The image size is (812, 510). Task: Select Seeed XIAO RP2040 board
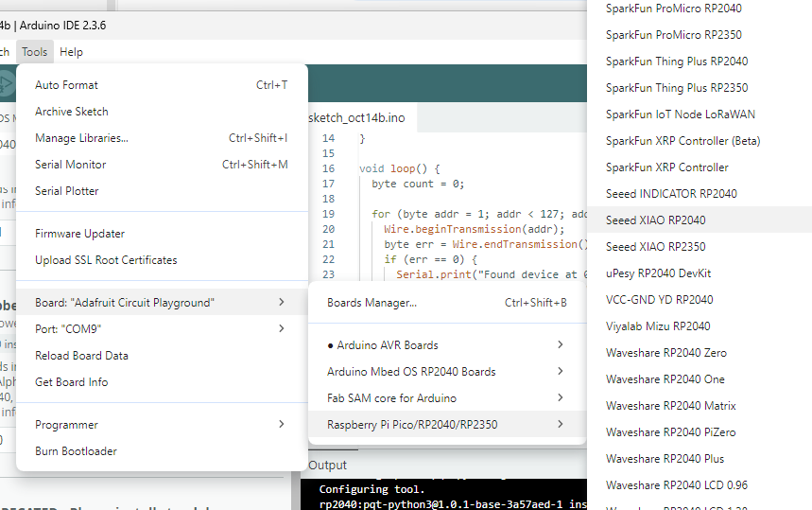[655, 220]
